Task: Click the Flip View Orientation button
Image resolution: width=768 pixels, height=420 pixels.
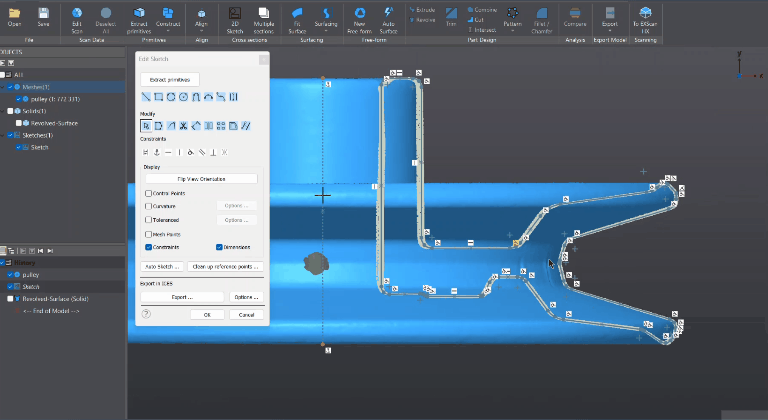Action: tap(201, 179)
